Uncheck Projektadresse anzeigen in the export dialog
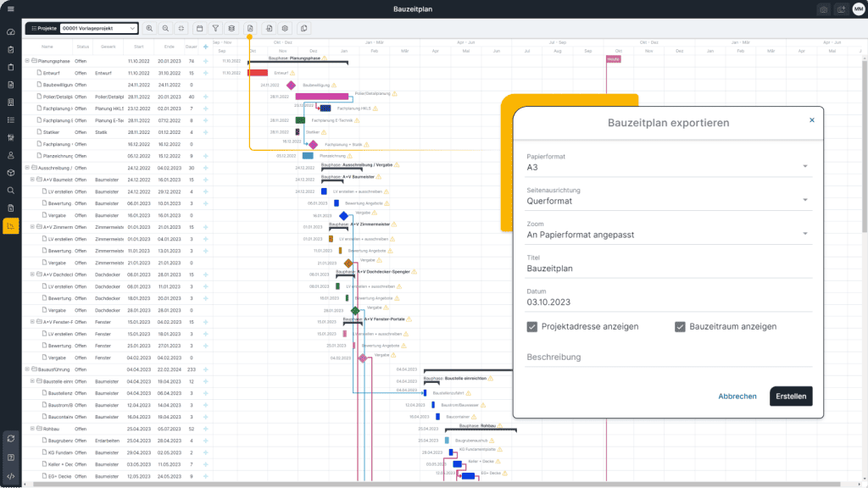 pyautogui.click(x=530, y=327)
